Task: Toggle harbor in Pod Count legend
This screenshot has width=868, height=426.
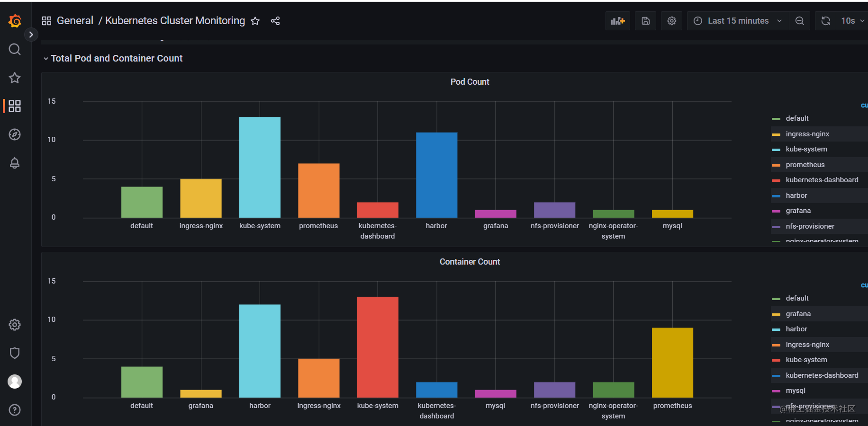Action: pyautogui.click(x=796, y=195)
